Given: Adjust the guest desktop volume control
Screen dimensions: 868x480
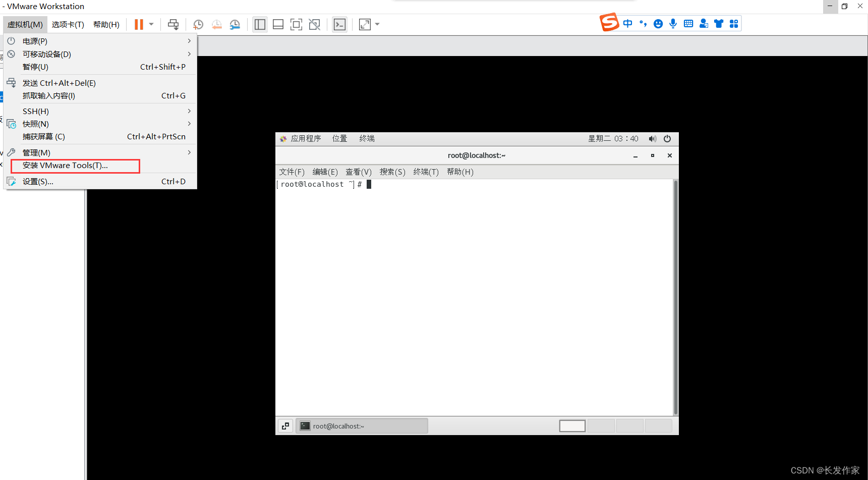Looking at the screenshot, I should click(652, 138).
